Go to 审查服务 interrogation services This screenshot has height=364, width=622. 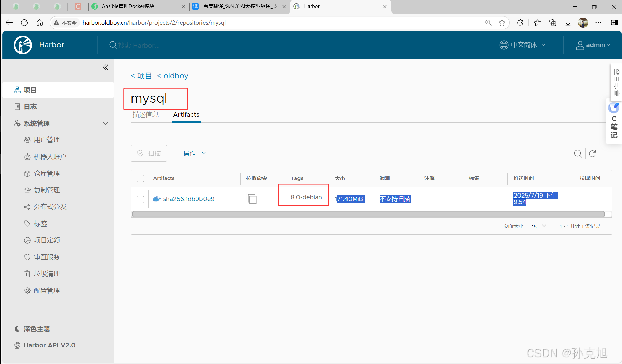click(47, 257)
